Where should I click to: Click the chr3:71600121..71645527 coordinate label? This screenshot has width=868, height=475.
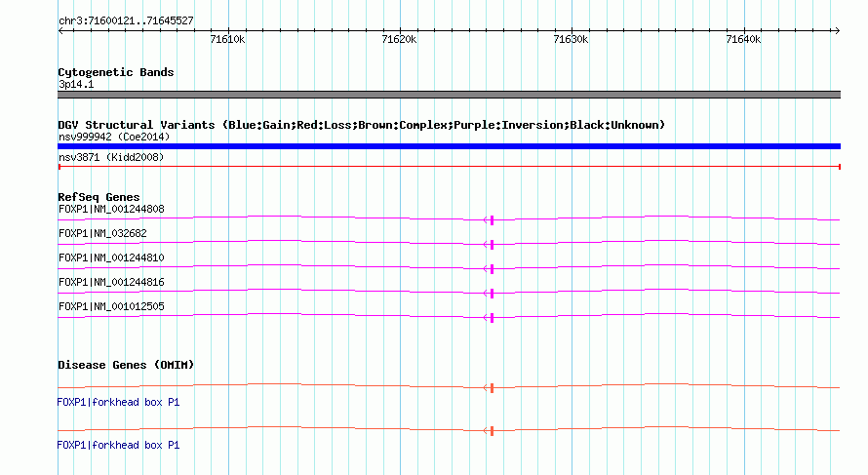point(126,21)
